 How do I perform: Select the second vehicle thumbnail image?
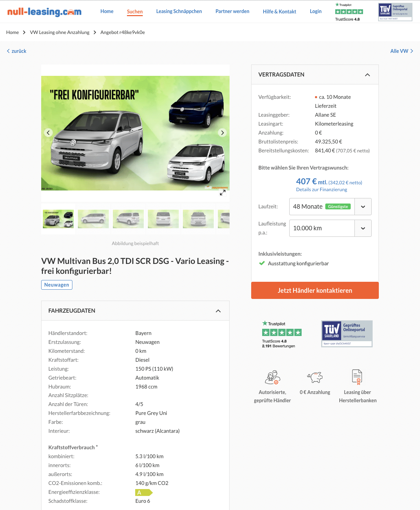pos(93,219)
